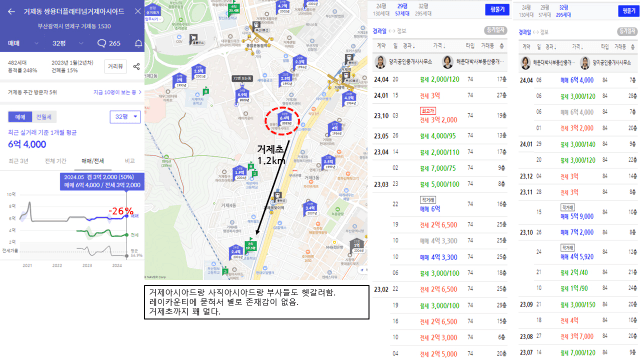Click blue button in middle listing panel
The width and height of the screenshot is (640, 360).
pos(497,9)
